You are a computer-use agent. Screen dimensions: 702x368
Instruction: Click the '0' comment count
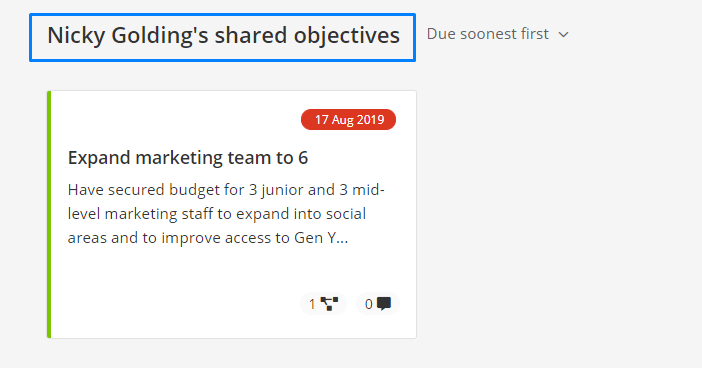[368, 304]
